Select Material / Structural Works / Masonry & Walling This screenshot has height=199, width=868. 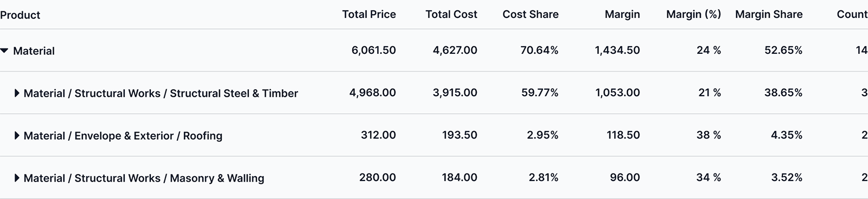coord(144,178)
